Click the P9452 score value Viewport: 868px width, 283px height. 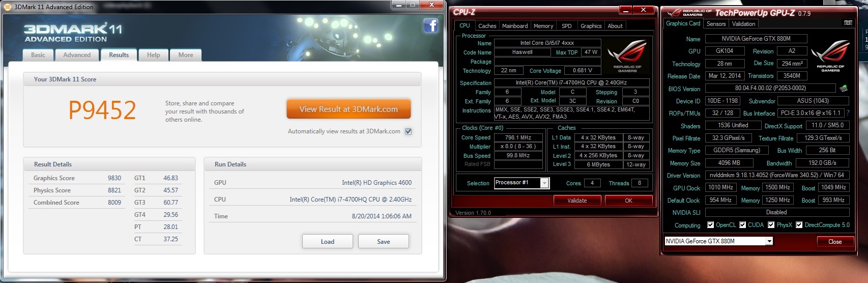pos(102,110)
